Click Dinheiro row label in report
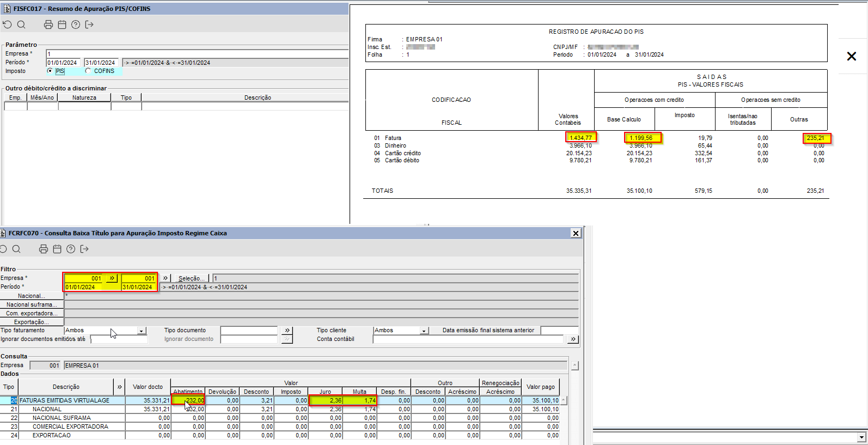 tap(395, 145)
